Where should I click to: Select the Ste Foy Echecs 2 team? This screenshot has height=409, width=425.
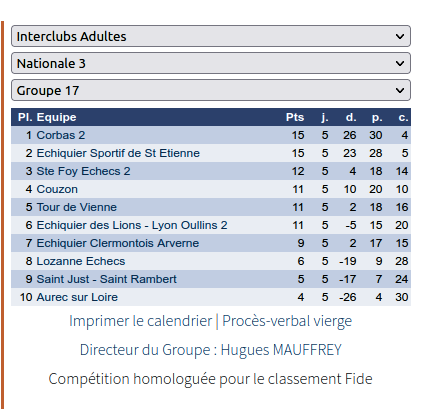click(83, 171)
